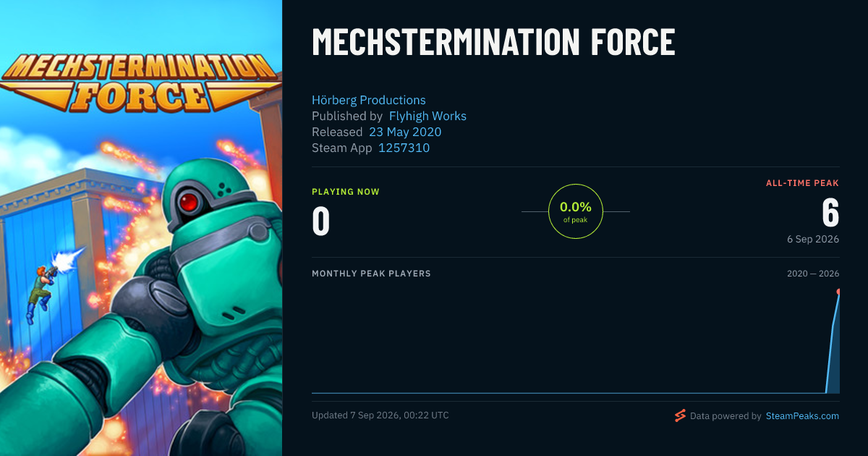This screenshot has height=456, width=868.
Task: Open Steam App ID 1257310
Action: [404, 148]
